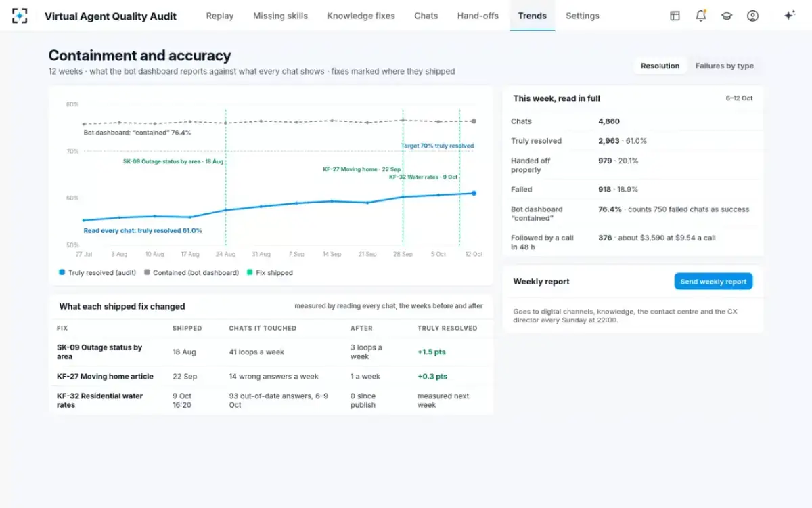812x508 pixels.
Task: Click the 9 Oct 16:20 shipped cell
Action: tap(183, 400)
